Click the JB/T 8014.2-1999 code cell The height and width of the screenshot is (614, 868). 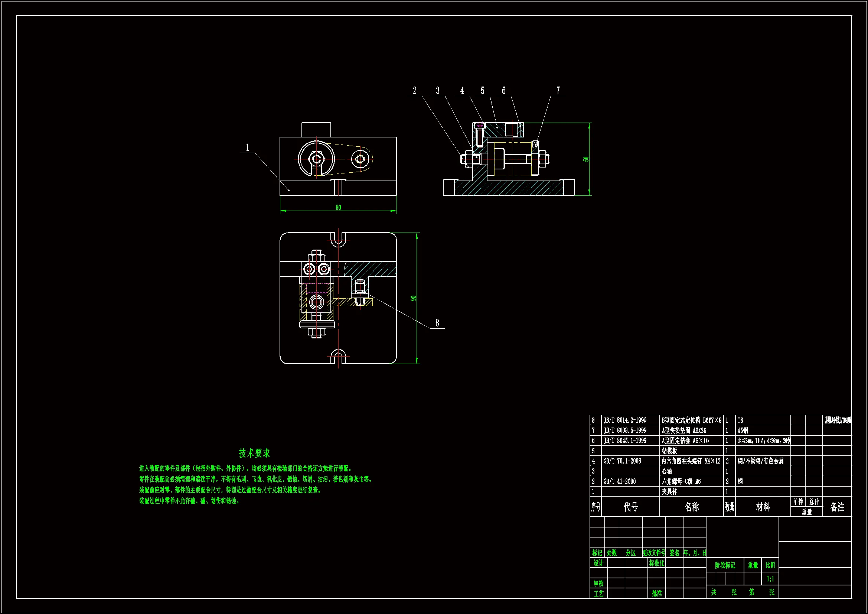coord(625,420)
